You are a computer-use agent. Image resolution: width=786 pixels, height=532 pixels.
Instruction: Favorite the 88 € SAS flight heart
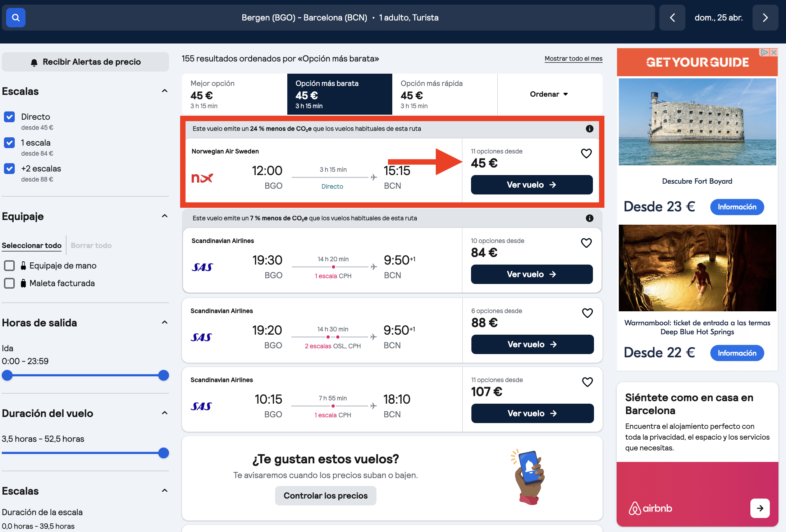pos(588,313)
